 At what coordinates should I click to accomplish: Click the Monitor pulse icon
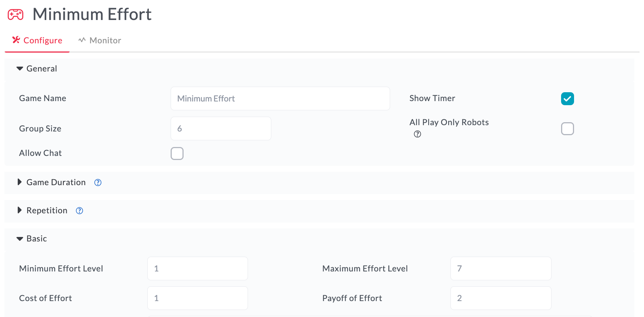82,40
